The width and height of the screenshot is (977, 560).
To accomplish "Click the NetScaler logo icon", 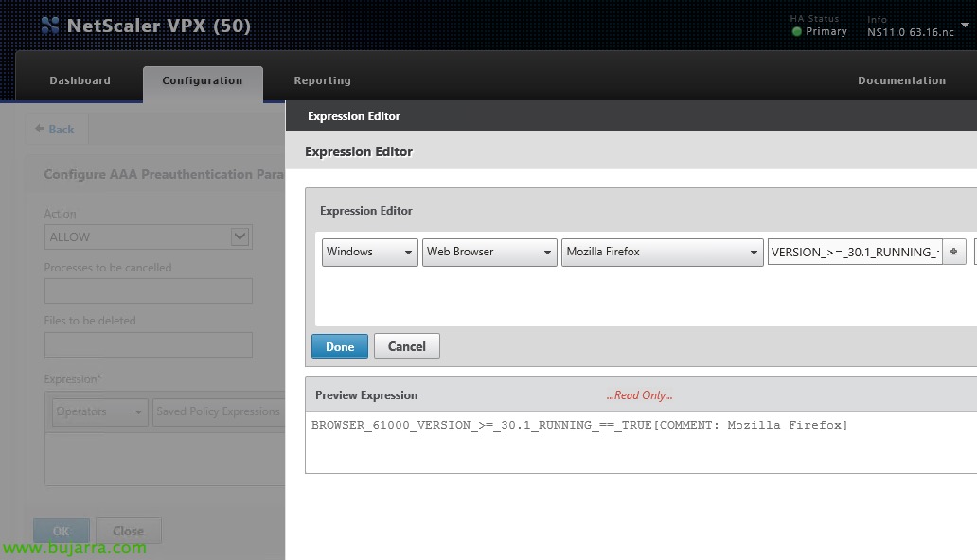I will click(x=50, y=25).
